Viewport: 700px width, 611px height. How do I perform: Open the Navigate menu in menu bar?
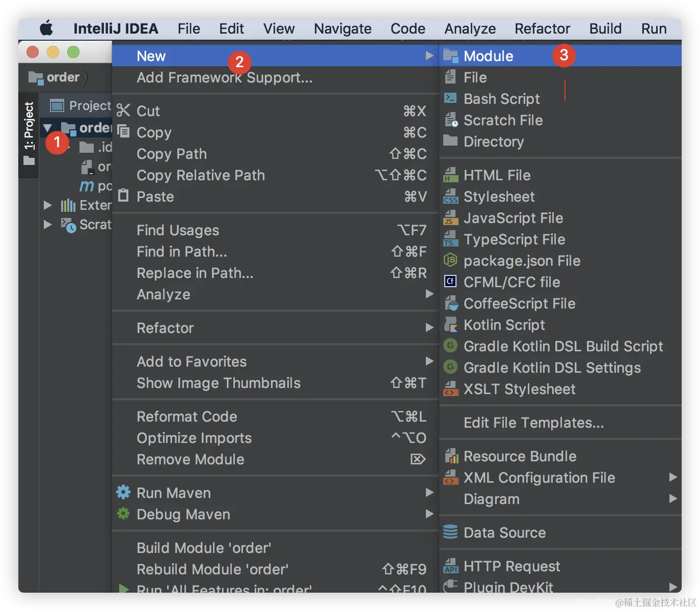[343, 29]
